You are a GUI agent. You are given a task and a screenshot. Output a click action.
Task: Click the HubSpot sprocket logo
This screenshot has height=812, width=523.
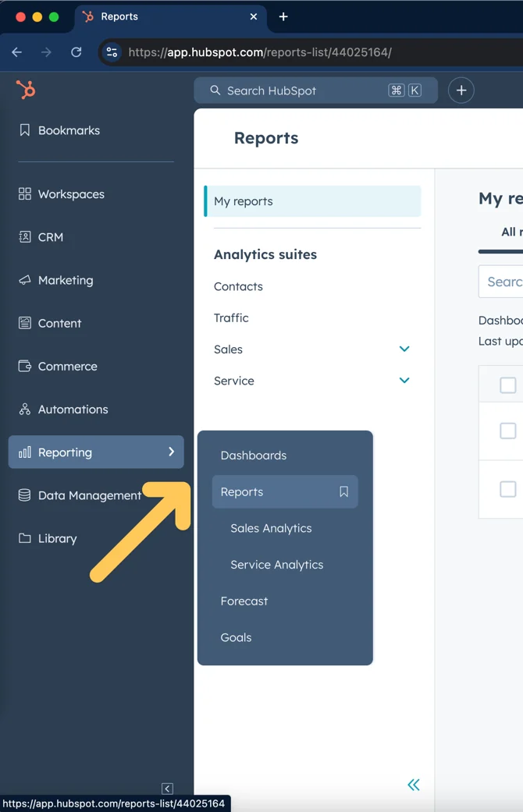(26, 90)
